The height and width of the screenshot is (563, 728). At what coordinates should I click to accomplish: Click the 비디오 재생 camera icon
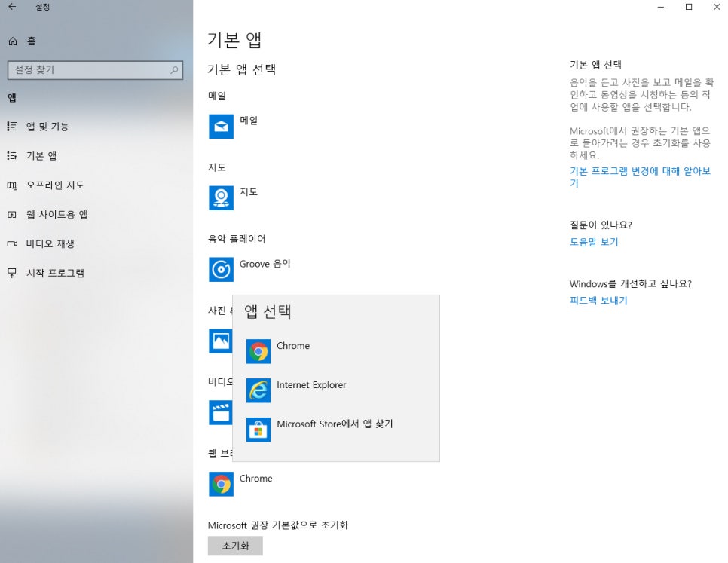[x=12, y=243]
